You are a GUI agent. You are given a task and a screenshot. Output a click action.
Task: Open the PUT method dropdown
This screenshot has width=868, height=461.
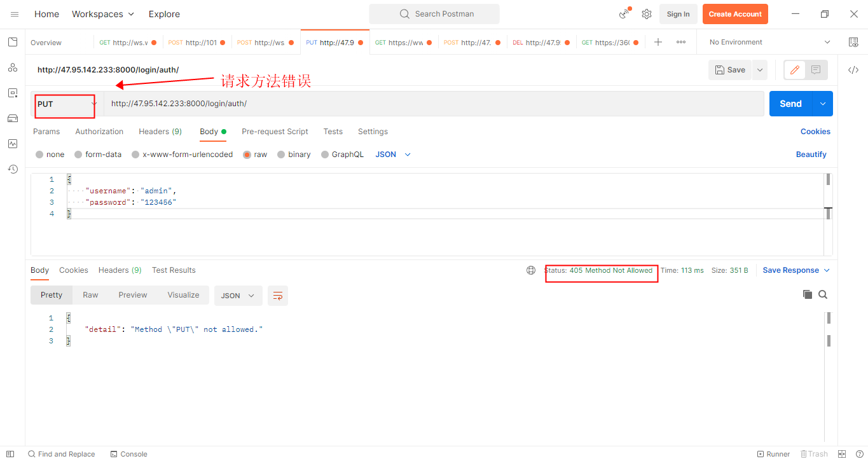tap(67, 104)
